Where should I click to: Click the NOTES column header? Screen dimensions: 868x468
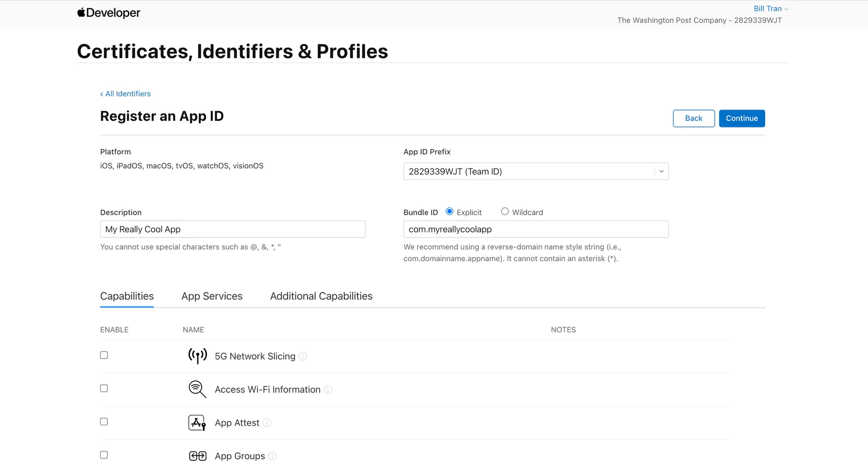tap(563, 330)
